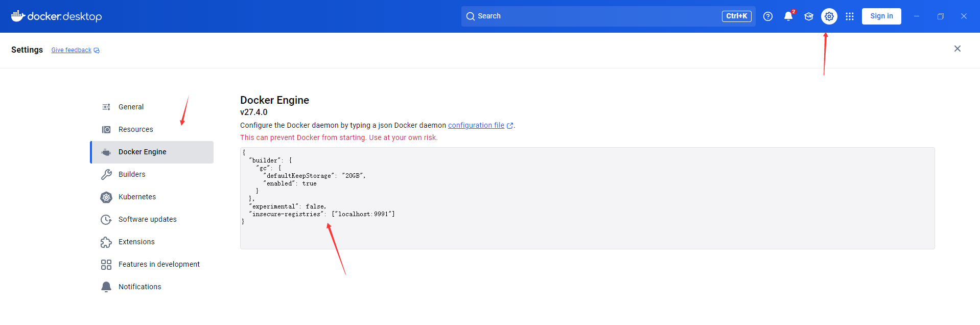
Task: Open the notifications bell in header
Action: coord(788,16)
